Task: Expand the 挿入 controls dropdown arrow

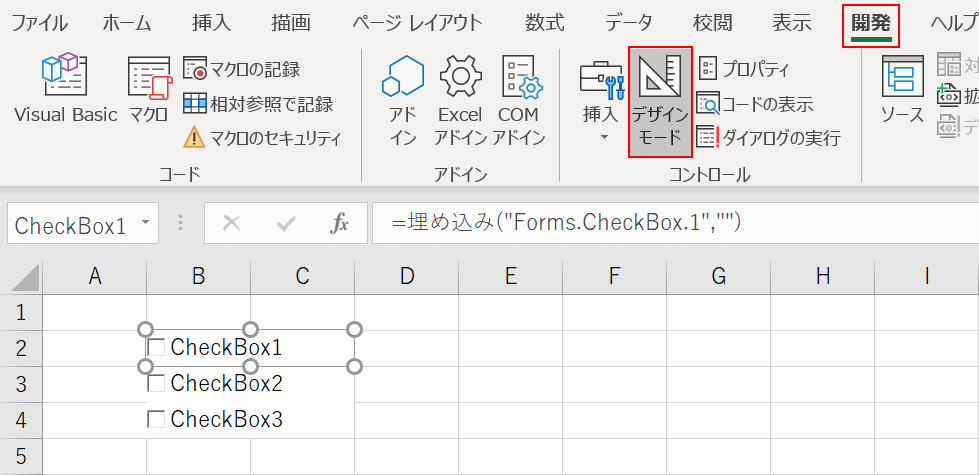Action: [604, 136]
